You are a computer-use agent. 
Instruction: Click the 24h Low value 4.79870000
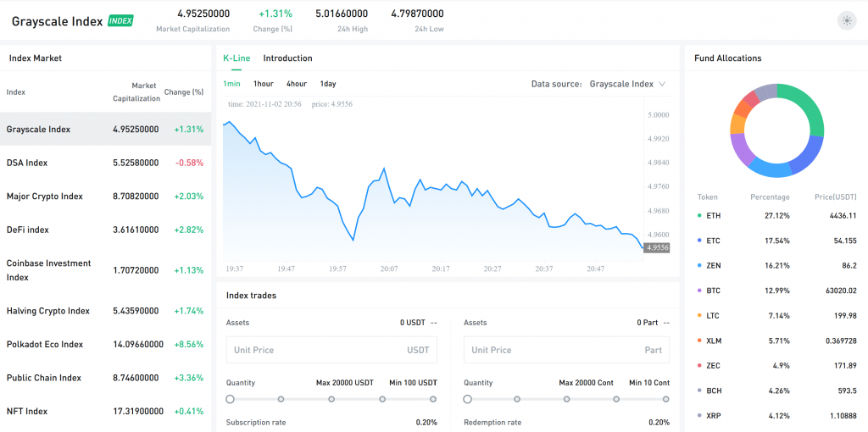pos(417,14)
